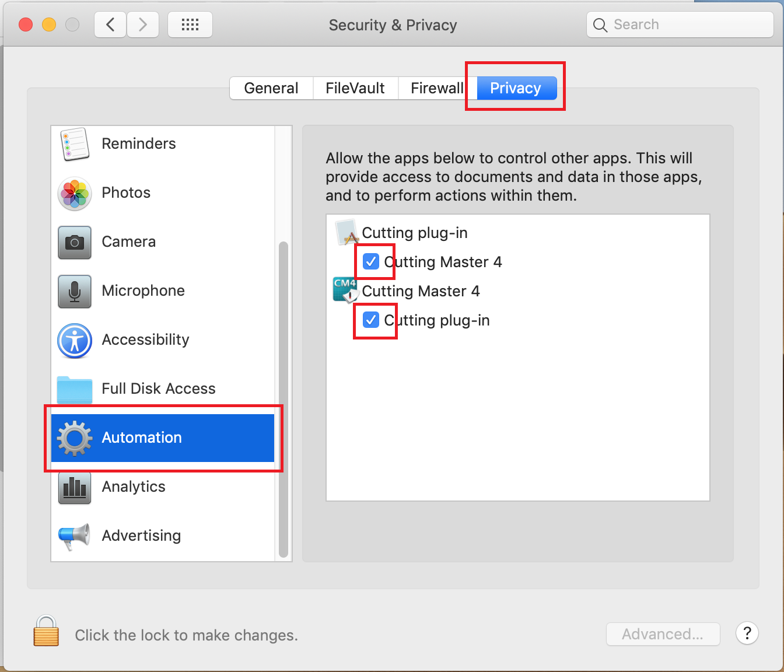Switch to the FileVault tab
The image size is (784, 672).
[x=355, y=88]
